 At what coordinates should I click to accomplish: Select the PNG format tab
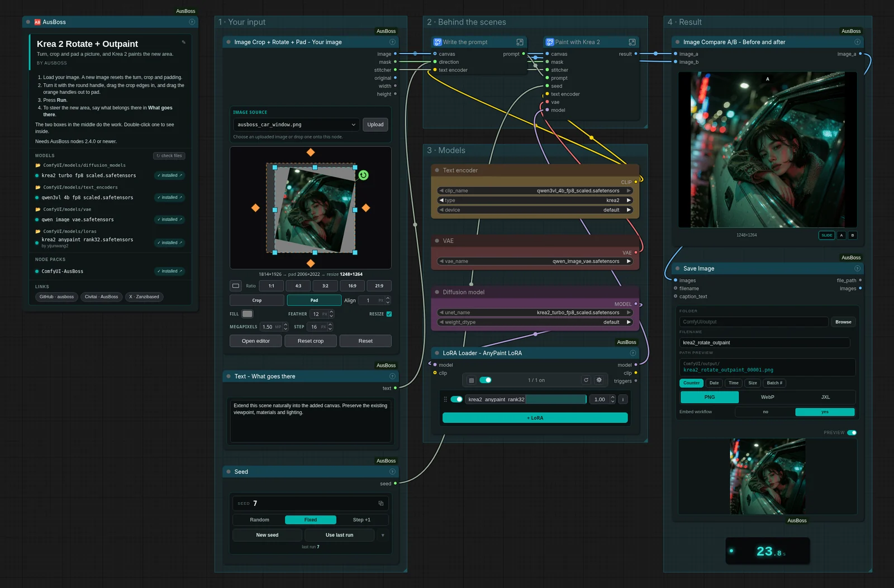click(x=710, y=397)
